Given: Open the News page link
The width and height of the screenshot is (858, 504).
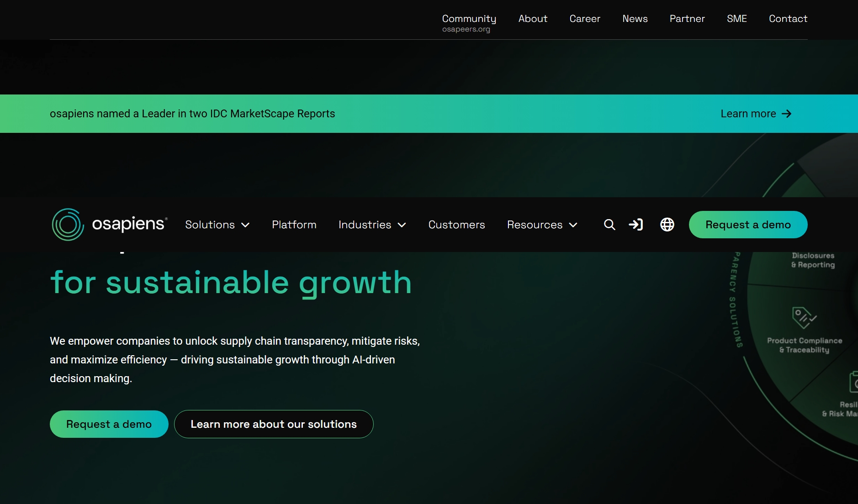Looking at the screenshot, I should [x=635, y=19].
